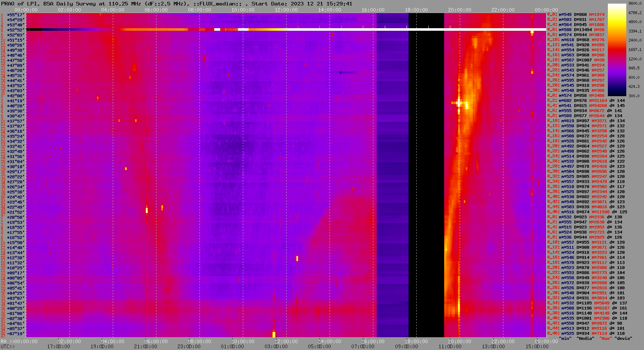Click the ^devia^ column legend
This screenshot has height=350, width=644.
click(623, 338)
